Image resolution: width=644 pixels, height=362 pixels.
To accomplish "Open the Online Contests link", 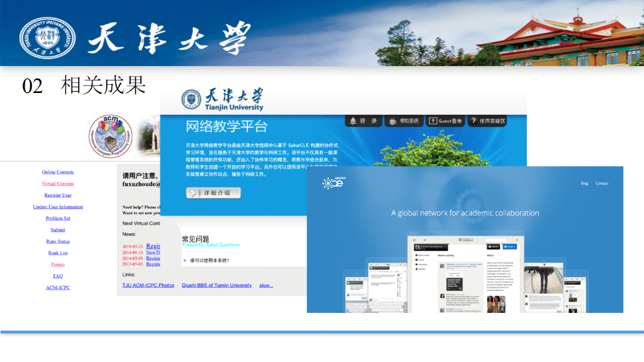I will click(58, 172).
